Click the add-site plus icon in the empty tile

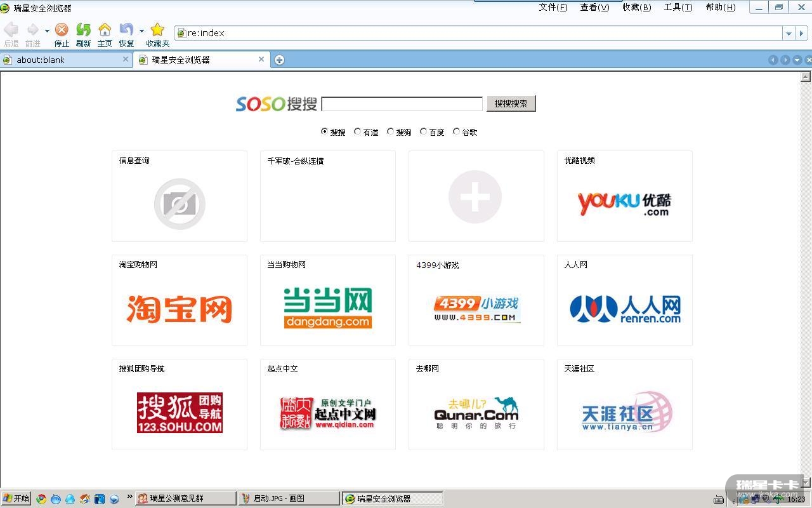[475, 197]
